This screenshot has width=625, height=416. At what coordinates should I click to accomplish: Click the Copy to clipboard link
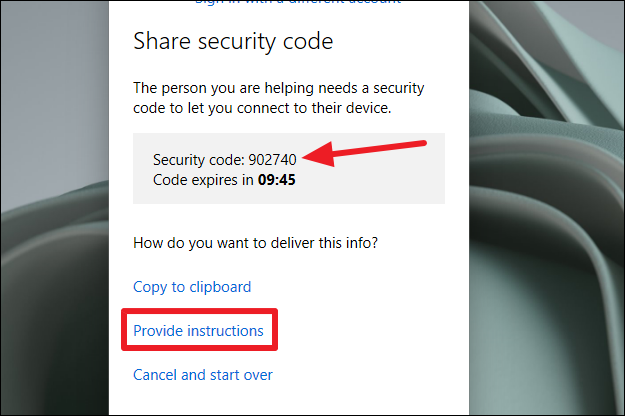(192, 287)
